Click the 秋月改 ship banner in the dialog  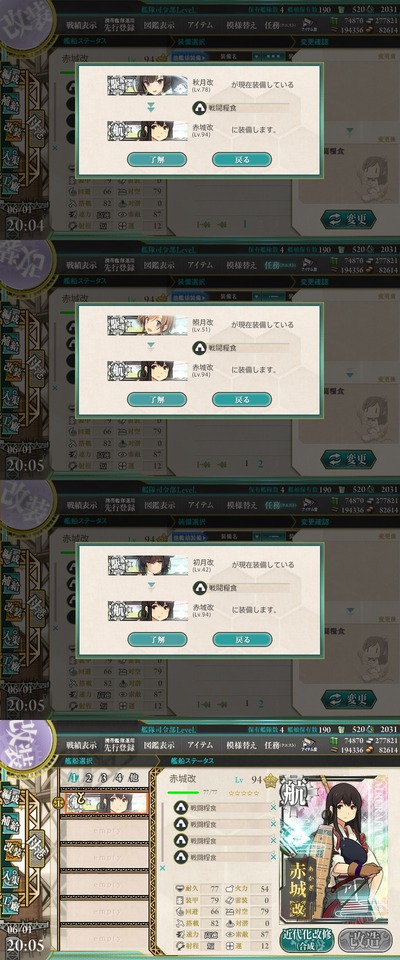[x=148, y=85]
